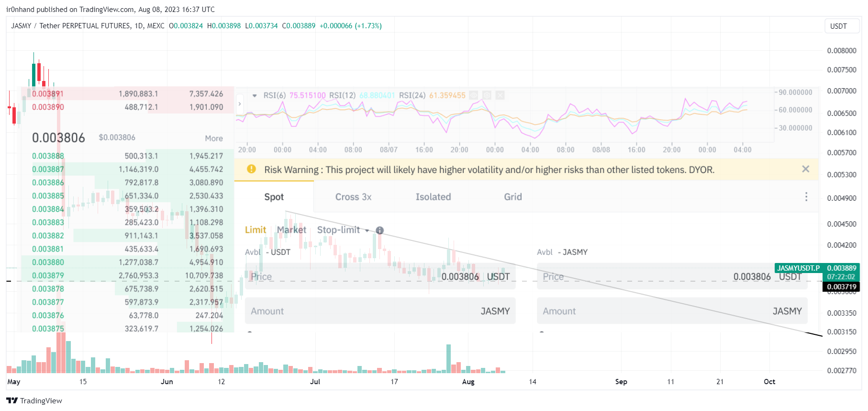Switch to the Grid tab

coord(513,197)
